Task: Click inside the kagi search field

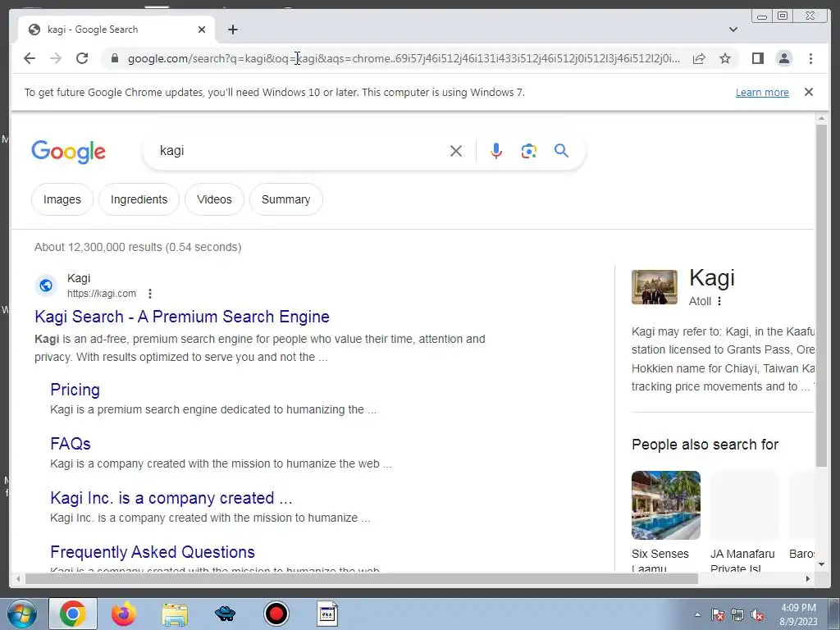Action: [300, 151]
